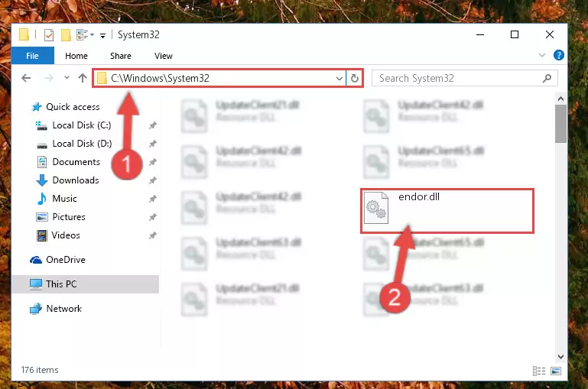Select OneDrive in the navigation pane
Image resolution: width=588 pixels, height=389 pixels.
tap(58, 260)
